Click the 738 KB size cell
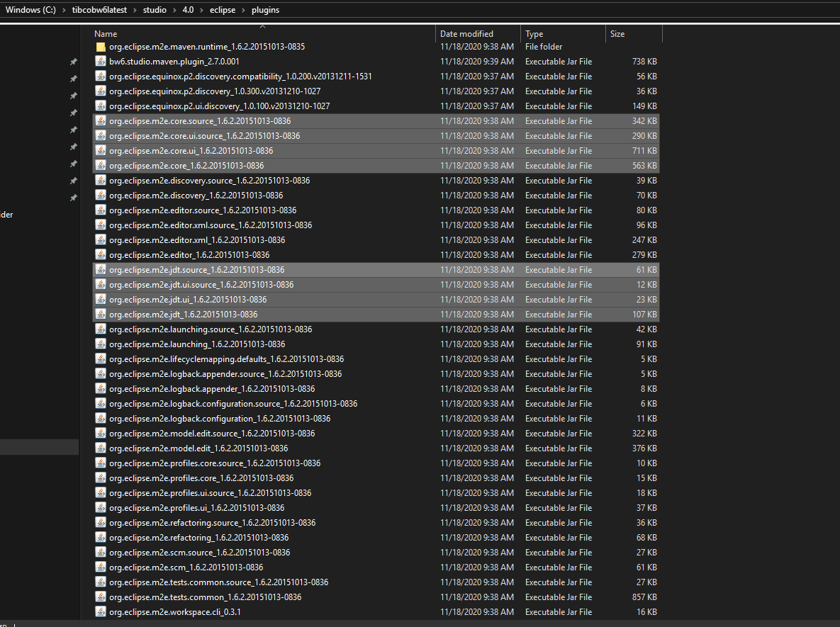 (x=644, y=62)
